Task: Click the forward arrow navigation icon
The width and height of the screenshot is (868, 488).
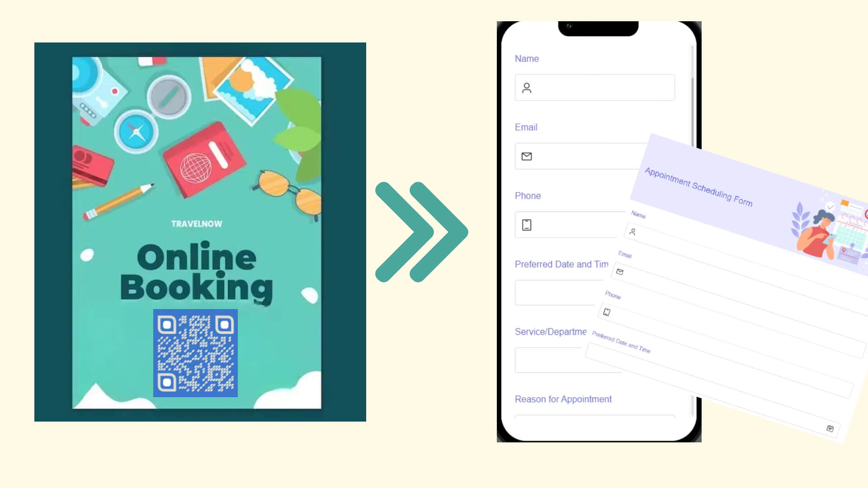Action: pyautogui.click(x=421, y=232)
